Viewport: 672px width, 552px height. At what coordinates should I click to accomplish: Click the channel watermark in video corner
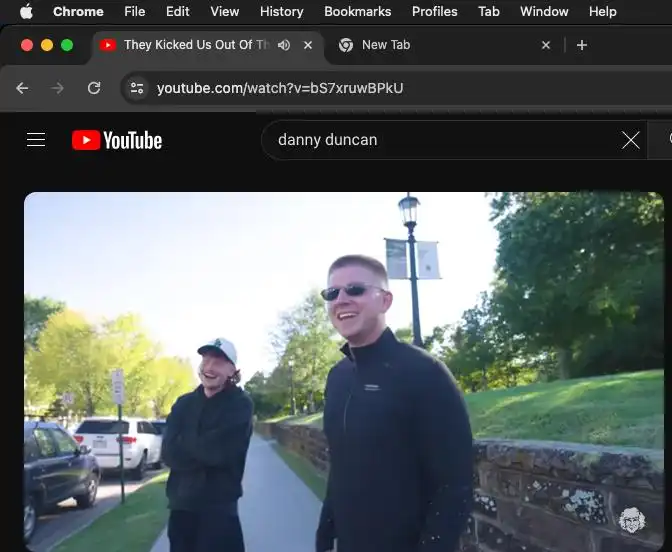[x=633, y=520]
